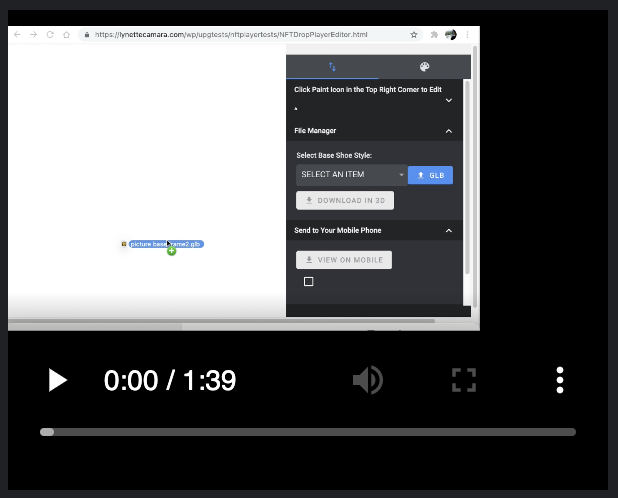Viewport: 618px width, 498px height.
Task: Click the GLB upload button
Action: (x=430, y=175)
